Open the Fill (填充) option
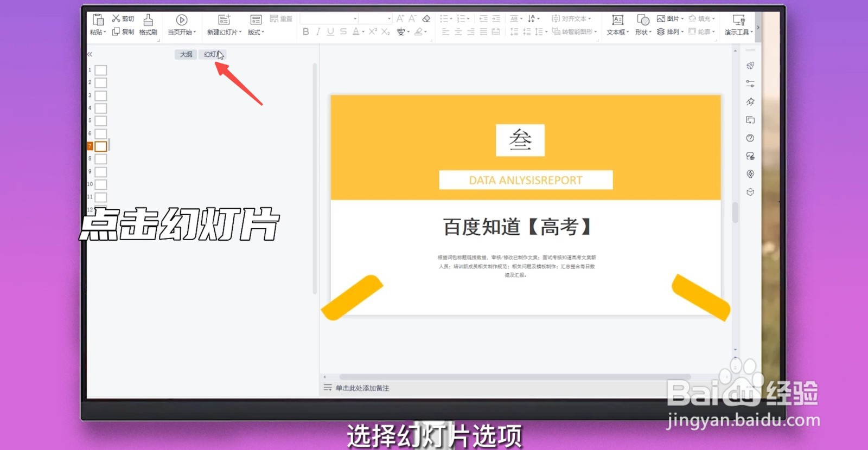This screenshot has width=868, height=450. click(702, 18)
